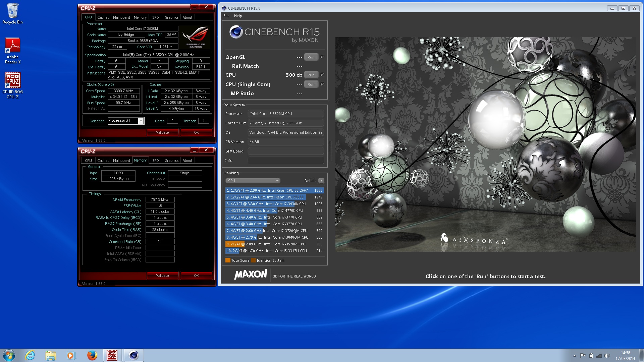Click the empty Info field in Your System
The width and height of the screenshot is (644, 362).
[x=286, y=161]
